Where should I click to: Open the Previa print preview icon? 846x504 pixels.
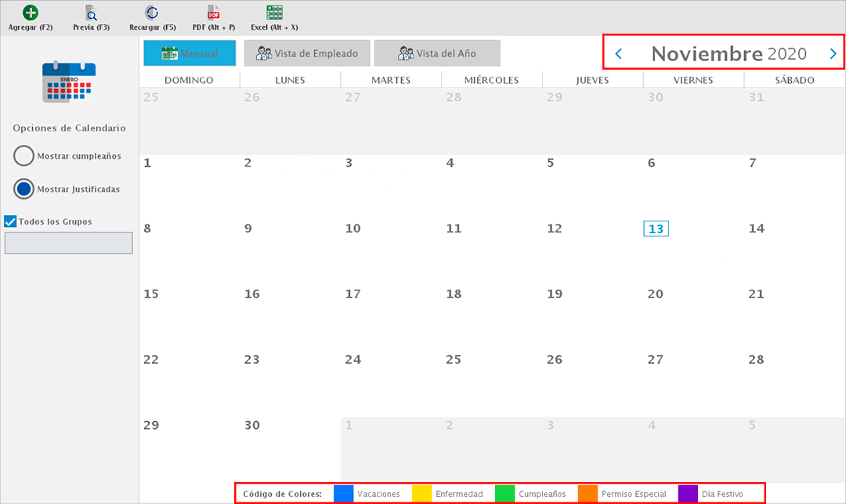(x=91, y=13)
